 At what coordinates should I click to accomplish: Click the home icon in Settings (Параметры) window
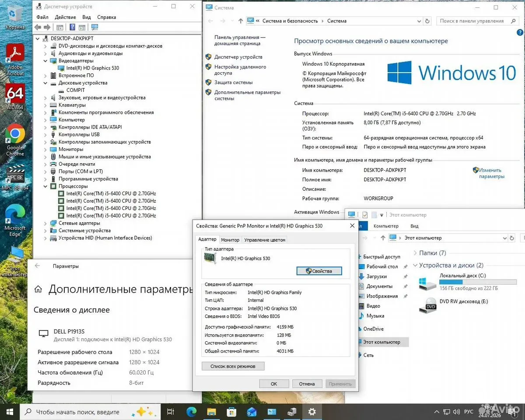pyautogui.click(x=38, y=289)
